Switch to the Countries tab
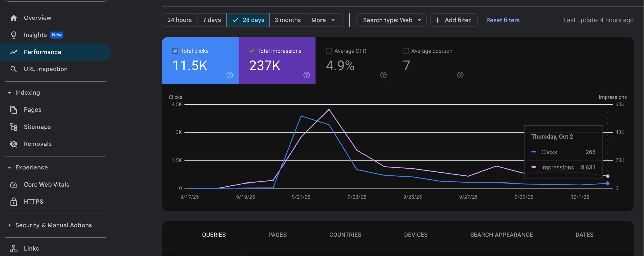644x256 pixels. pyautogui.click(x=345, y=235)
